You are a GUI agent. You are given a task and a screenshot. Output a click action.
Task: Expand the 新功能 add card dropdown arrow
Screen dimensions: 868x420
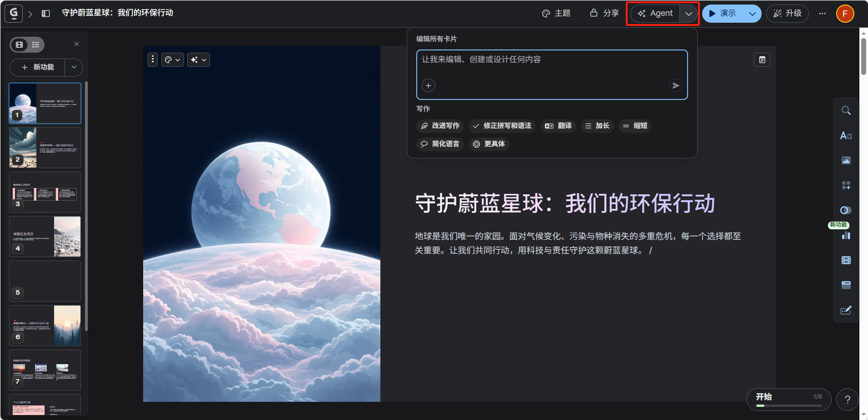pyautogui.click(x=74, y=67)
